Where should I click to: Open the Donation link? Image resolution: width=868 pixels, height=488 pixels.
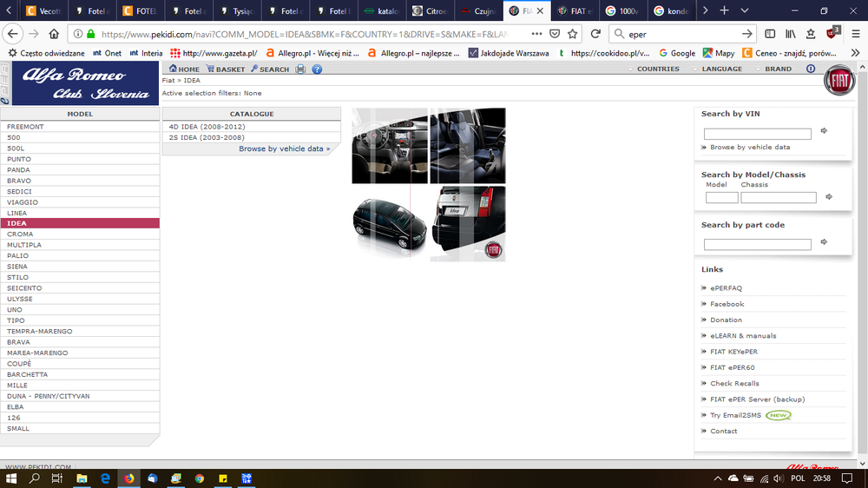[x=726, y=320]
